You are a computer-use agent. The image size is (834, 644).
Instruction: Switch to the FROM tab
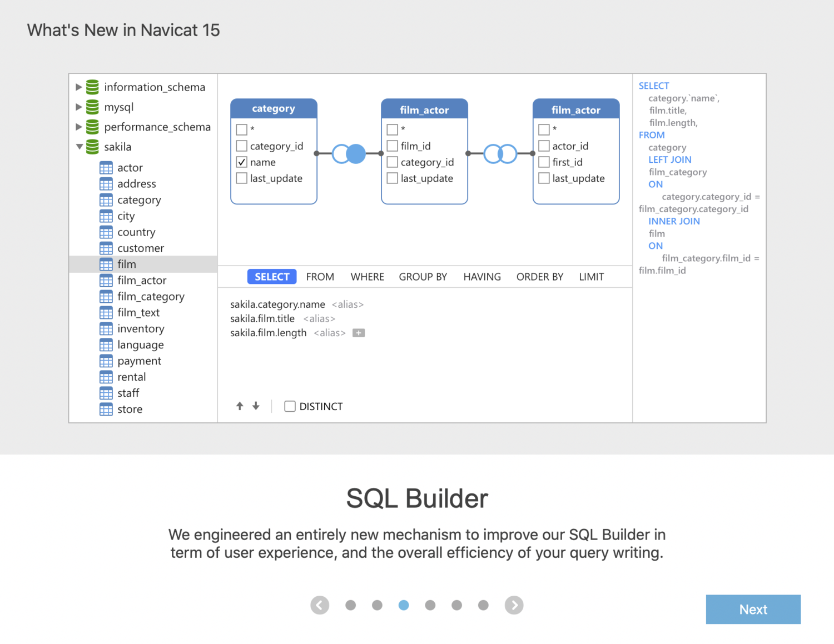coord(320,277)
